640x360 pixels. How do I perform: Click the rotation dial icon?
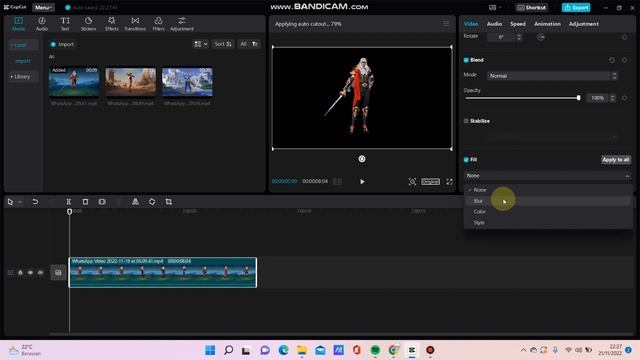point(541,37)
